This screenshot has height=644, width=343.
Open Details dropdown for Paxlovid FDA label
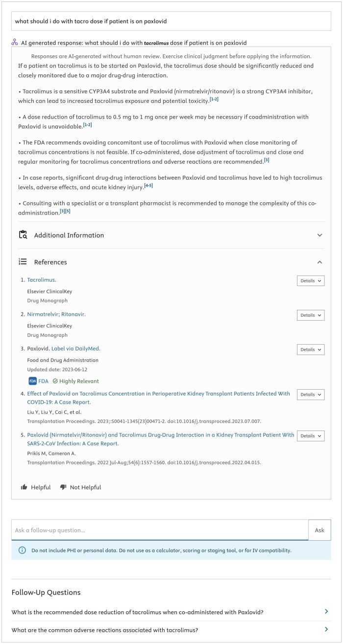point(310,350)
